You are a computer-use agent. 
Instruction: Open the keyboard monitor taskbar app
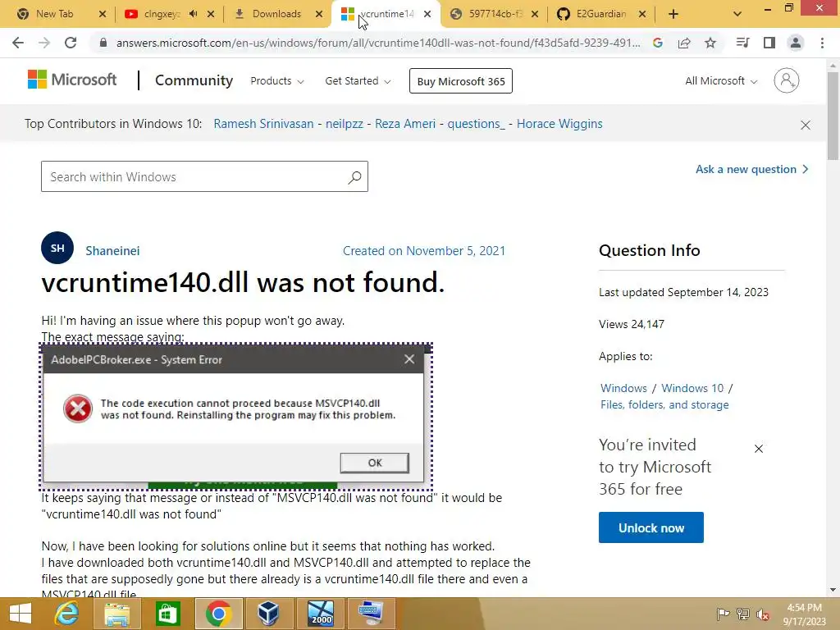(x=372, y=614)
